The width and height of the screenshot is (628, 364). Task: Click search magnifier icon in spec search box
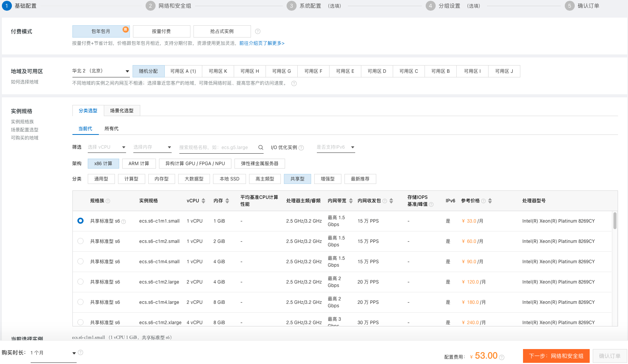[x=261, y=148]
